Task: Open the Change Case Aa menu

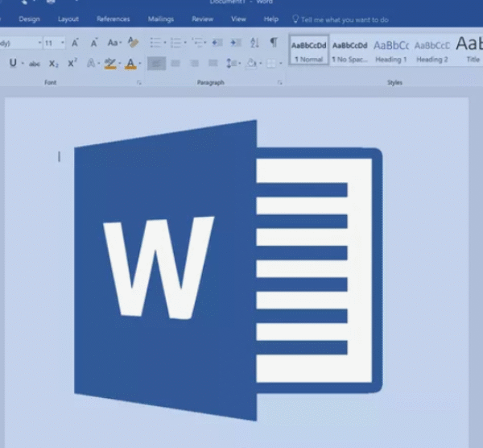Action: point(114,43)
